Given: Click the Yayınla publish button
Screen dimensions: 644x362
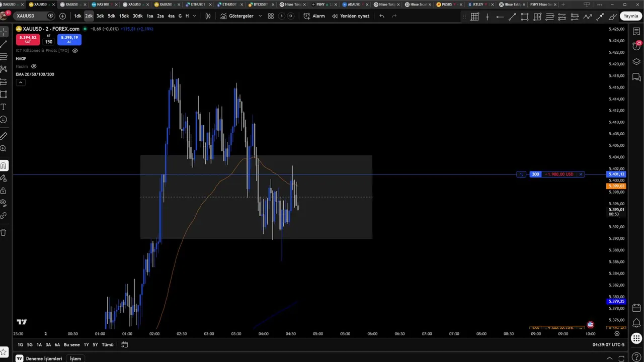Looking at the screenshot, I should [631, 16].
